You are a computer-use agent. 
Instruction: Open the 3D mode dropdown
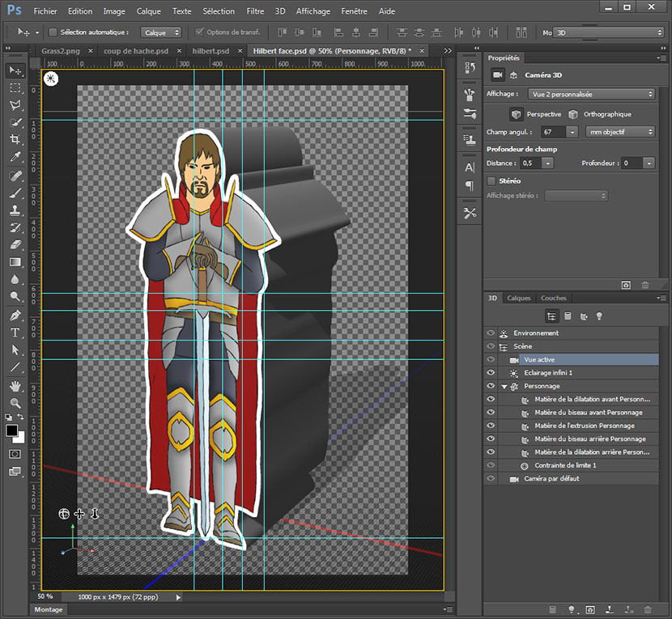(x=608, y=32)
